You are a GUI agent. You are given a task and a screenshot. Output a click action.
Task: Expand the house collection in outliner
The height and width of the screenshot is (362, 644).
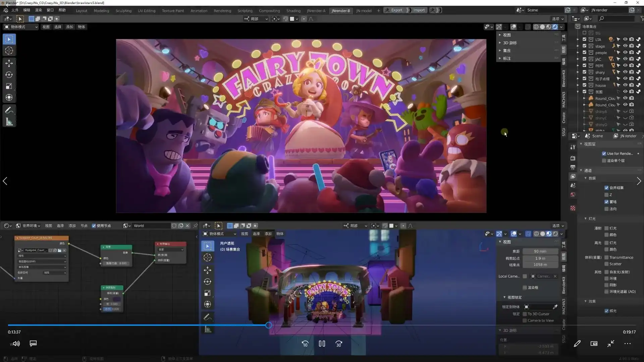coord(578,85)
